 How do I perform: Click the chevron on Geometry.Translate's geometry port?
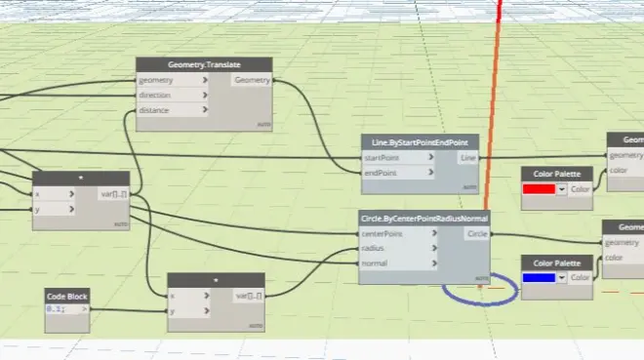pyautogui.click(x=205, y=80)
